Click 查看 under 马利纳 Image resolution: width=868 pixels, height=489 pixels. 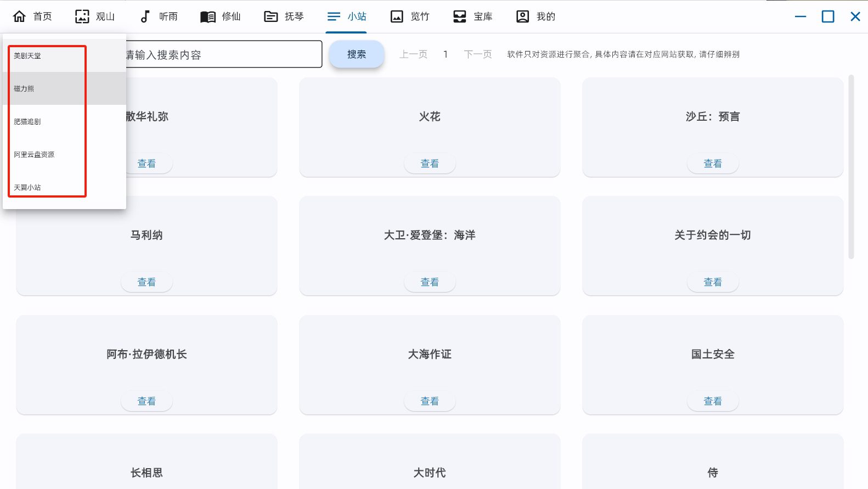146,282
